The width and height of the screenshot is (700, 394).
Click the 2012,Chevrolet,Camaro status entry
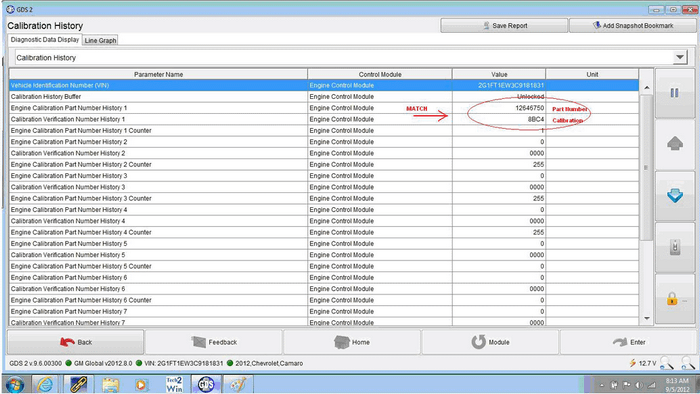[x=265, y=363]
